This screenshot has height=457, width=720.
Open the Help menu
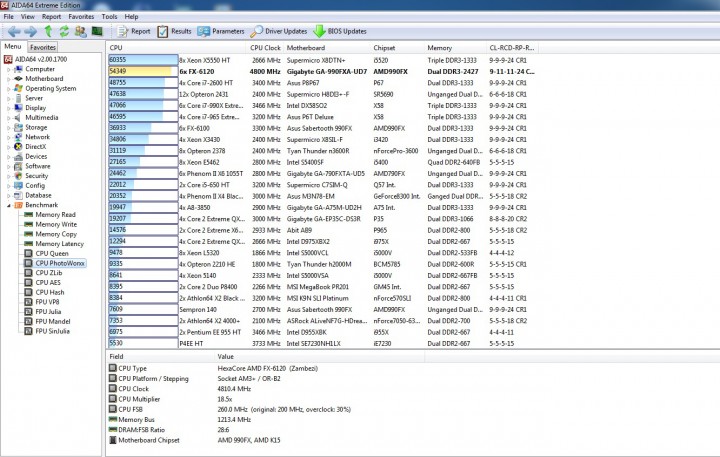coord(131,17)
